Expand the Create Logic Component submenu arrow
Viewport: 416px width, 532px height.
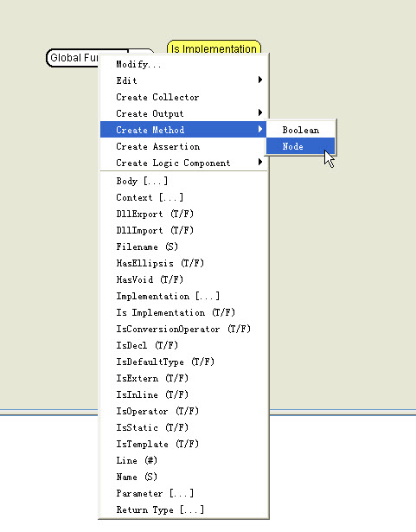[x=260, y=162]
